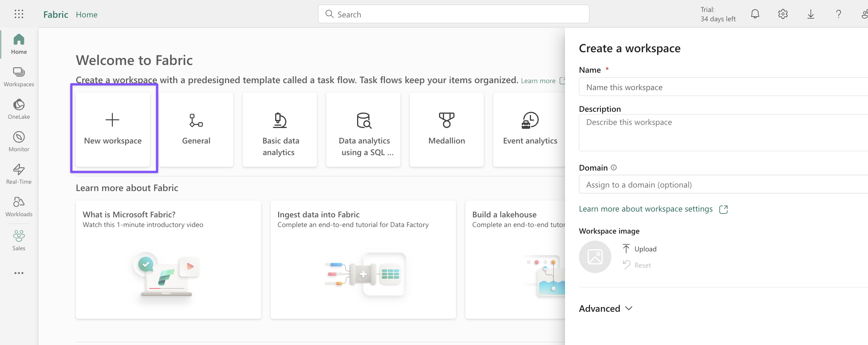
Task: Expand the Advanced section
Action: [x=606, y=309]
